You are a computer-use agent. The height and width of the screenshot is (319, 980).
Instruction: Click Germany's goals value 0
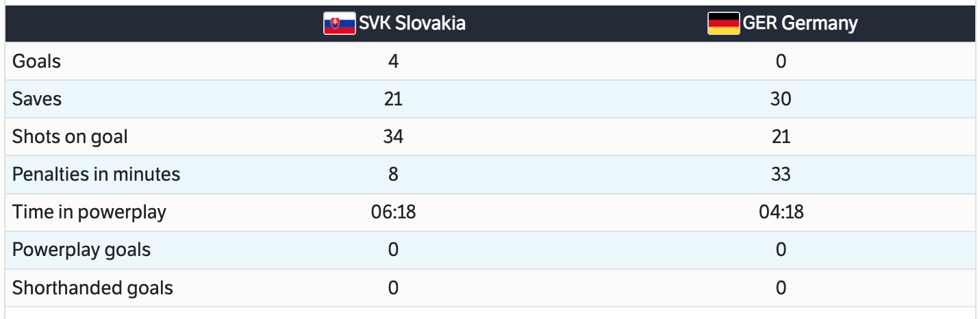point(781,62)
